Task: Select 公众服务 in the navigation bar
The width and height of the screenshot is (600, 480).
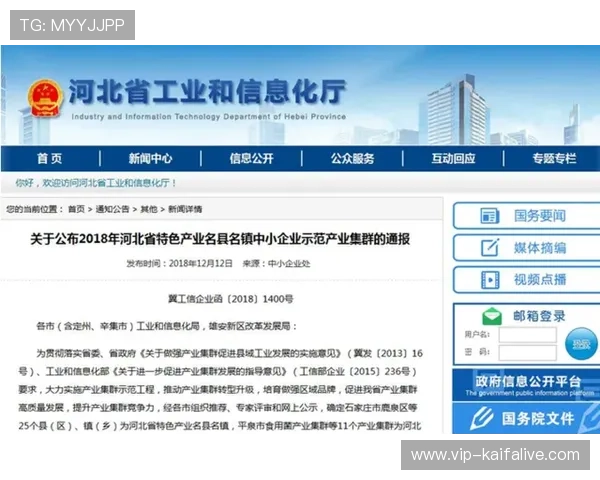Action: (352, 158)
